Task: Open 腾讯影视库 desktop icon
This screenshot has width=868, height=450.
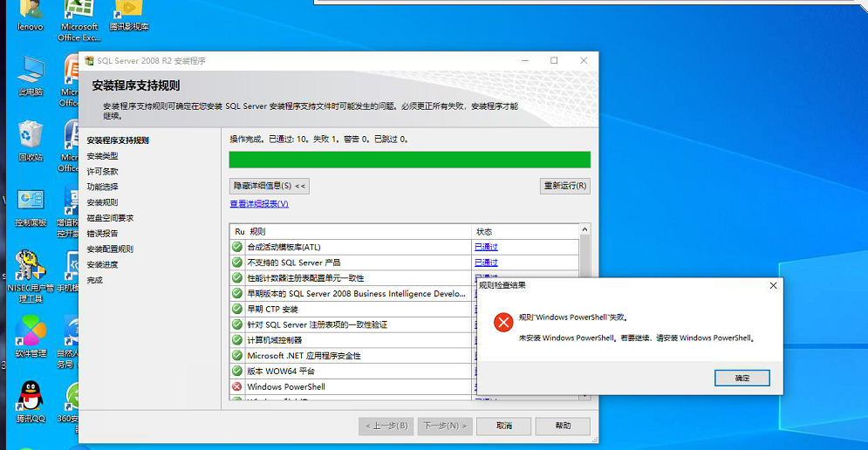Action: tap(128, 16)
